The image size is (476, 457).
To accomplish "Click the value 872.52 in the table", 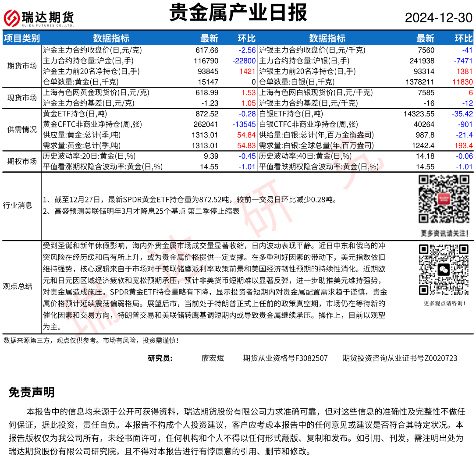I will tap(207, 114).
